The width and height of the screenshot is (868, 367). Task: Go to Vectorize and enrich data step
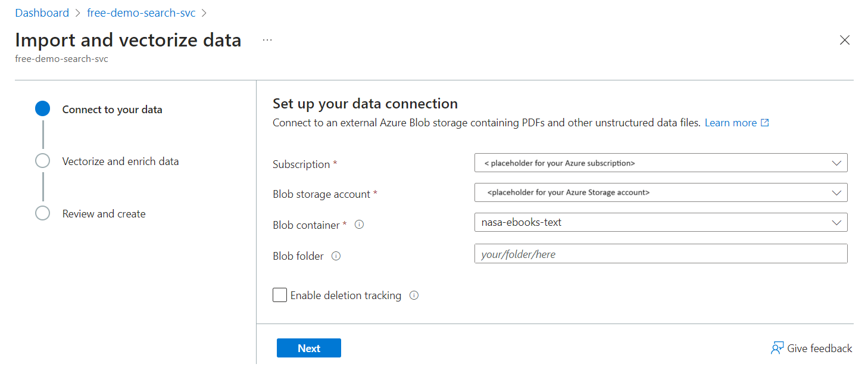tap(120, 161)
